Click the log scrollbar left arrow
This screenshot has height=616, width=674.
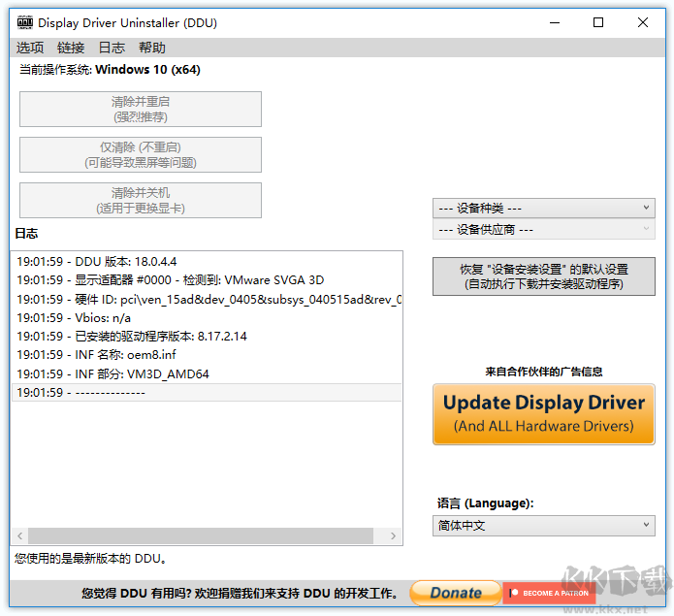(x=19, y=536)
